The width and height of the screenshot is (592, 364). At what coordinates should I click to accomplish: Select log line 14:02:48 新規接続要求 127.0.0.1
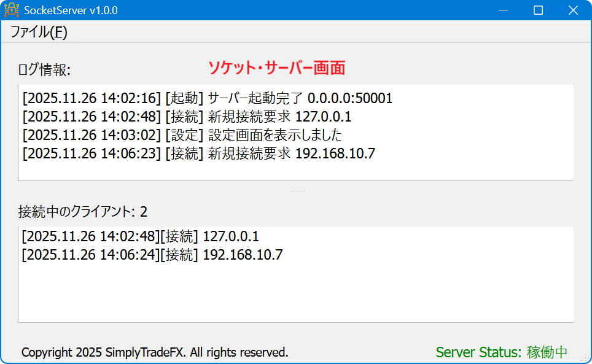point(187,117)
